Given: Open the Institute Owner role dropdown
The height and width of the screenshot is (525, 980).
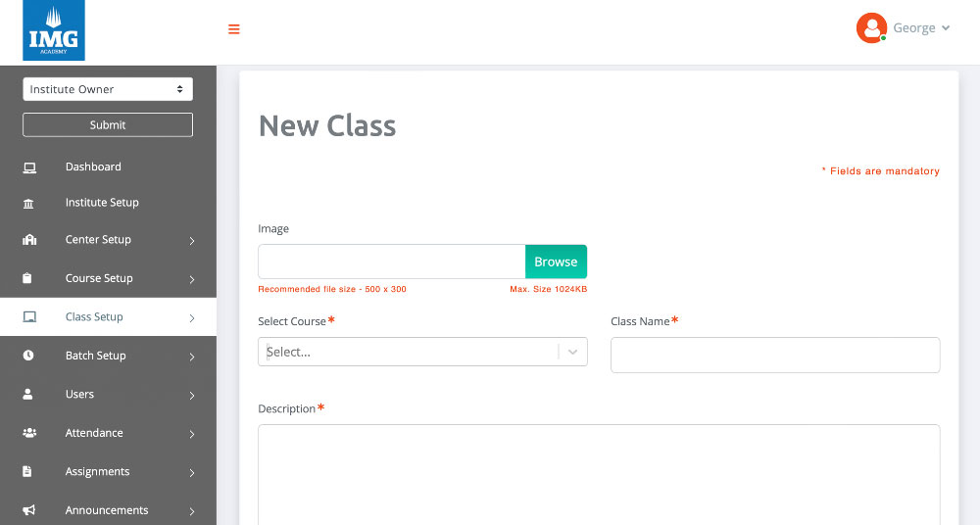Looking at the screenshot, I should [x=108, y=89].
